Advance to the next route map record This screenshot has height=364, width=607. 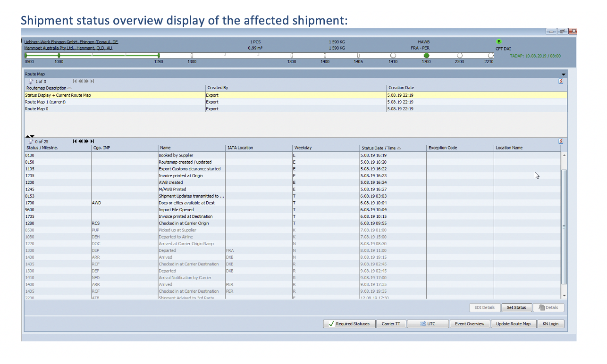pos(86,81)
